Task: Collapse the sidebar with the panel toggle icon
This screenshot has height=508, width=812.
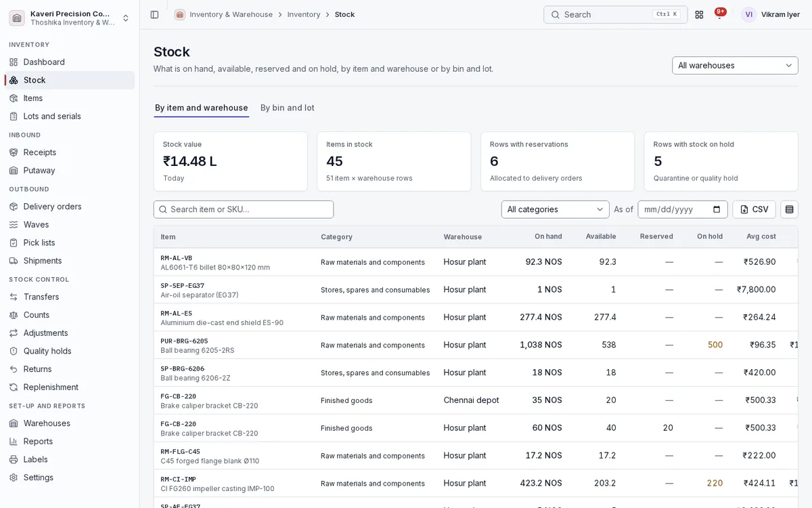Action: coord(154,14)
